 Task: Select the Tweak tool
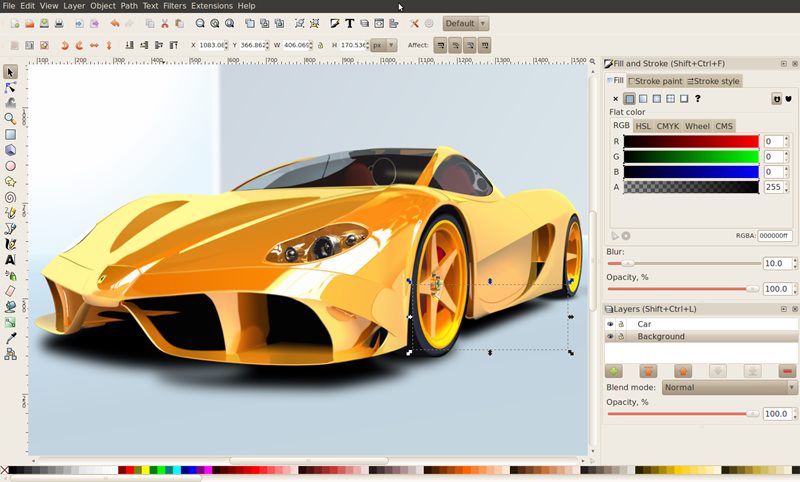pyautogui.click(x=10, y=103)
